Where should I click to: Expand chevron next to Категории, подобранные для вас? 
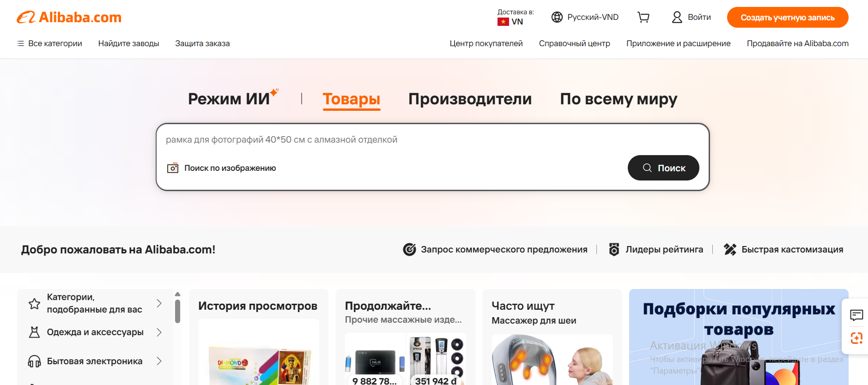click(159, 303)
